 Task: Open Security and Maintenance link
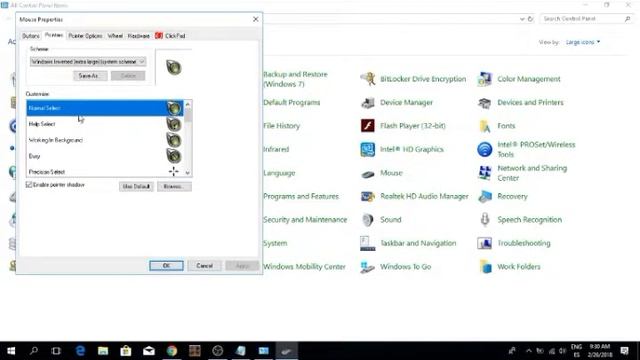(x=305, y=220)
